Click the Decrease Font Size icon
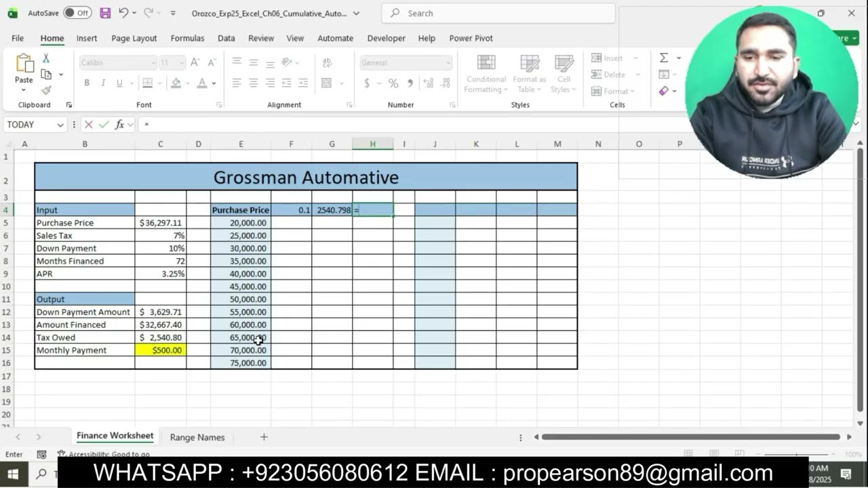Screen dimensions: 868x488 (212, 62)
